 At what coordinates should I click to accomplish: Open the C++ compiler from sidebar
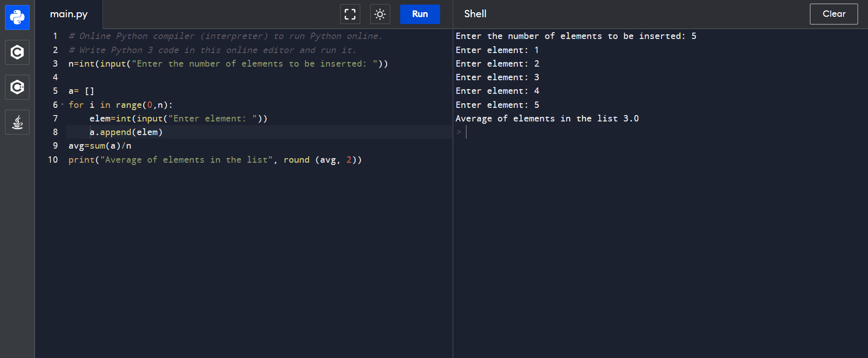click(17, 87)
